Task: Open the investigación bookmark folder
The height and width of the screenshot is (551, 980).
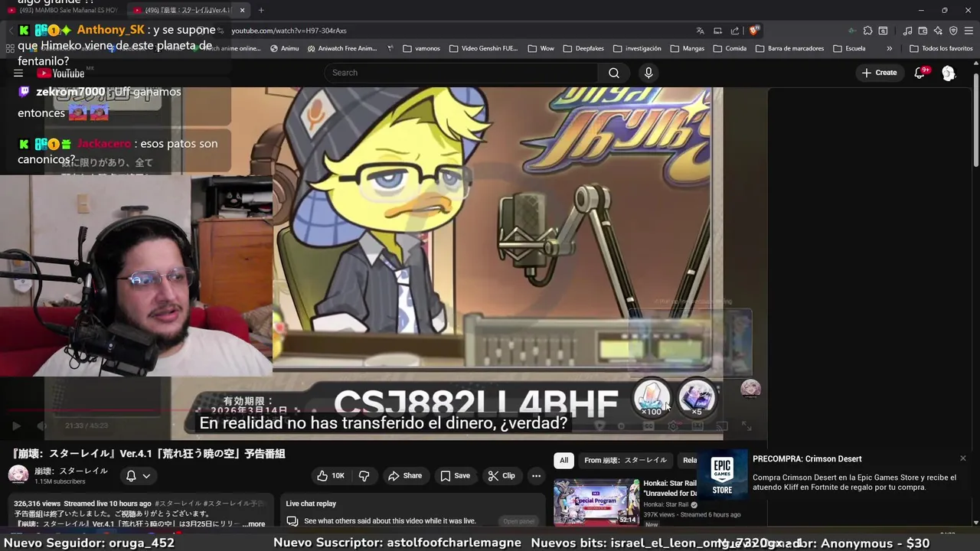Action: [x=637, y=48]
